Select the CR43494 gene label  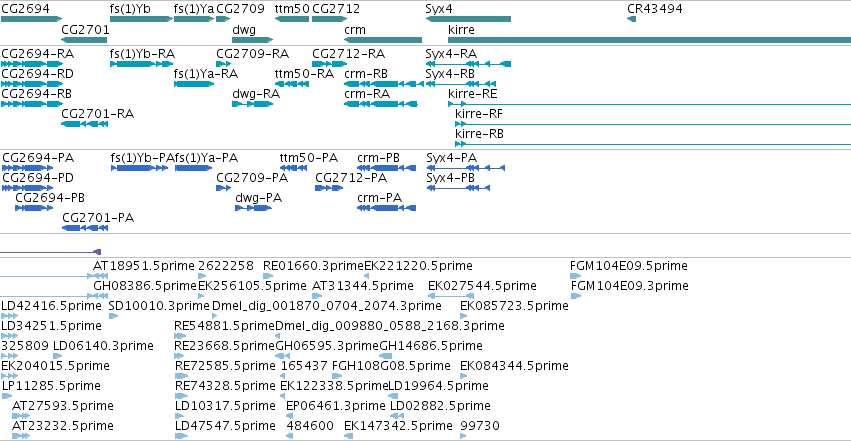[655, 9]
